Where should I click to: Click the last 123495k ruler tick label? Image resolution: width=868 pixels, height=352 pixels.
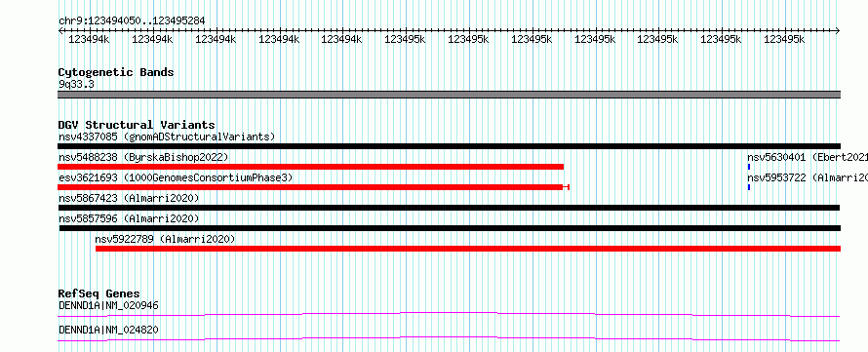coord(784,39)
